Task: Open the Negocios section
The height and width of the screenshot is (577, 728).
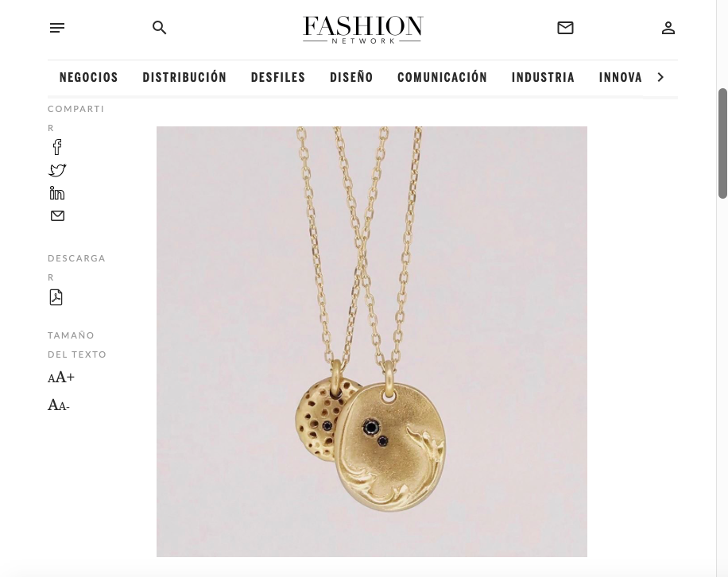Action: coord(89,77)
